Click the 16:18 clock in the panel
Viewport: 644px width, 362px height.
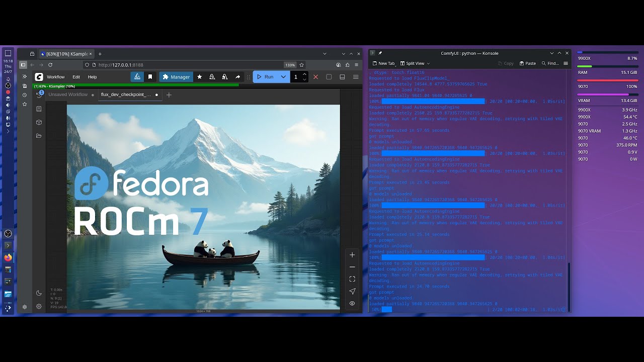pyautogui.click(x=8, y=61)
